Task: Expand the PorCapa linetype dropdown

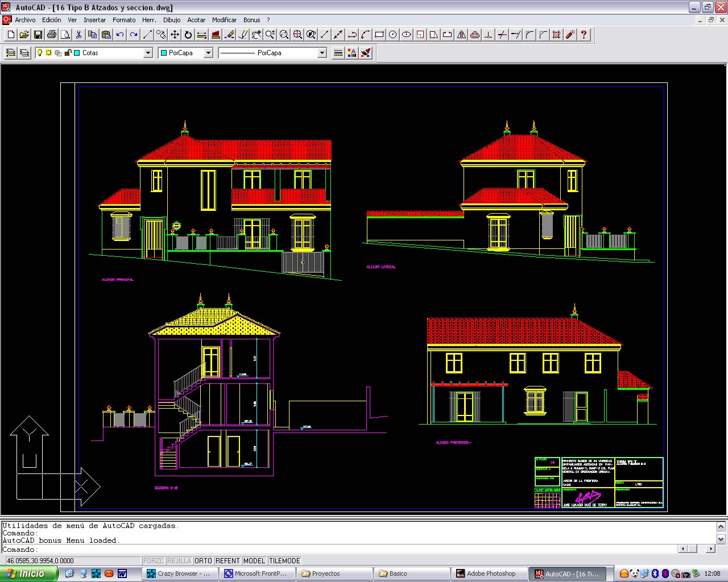Action: pos(322,53)
